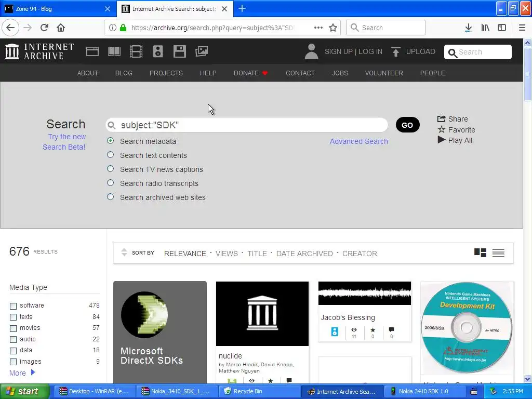Viewport: 532px width, 399px height.
Task: Click the Firefox toolbar Search box
Action: point(385,28)
